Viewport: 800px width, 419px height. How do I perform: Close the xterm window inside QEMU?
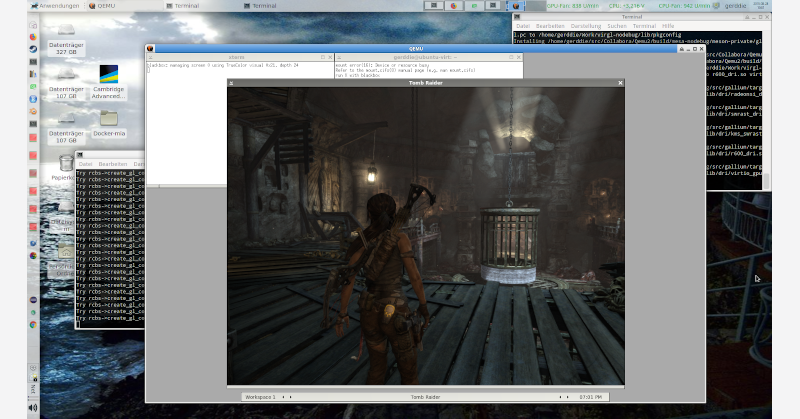coord(330,57)
